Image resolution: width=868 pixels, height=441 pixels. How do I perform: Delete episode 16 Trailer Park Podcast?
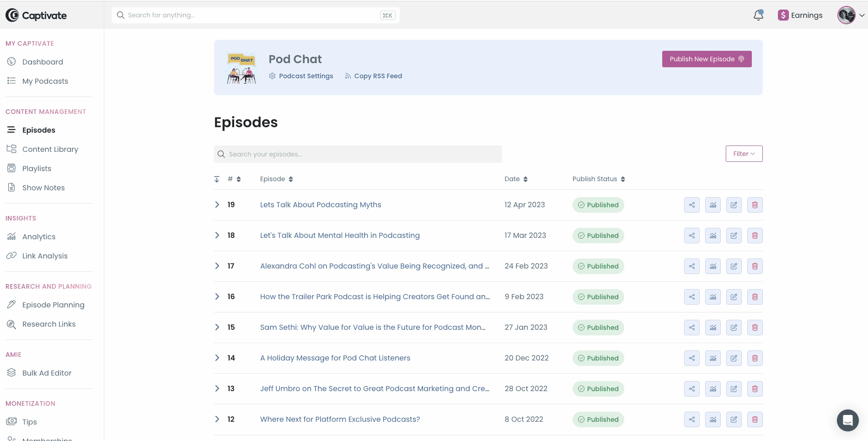755,297
